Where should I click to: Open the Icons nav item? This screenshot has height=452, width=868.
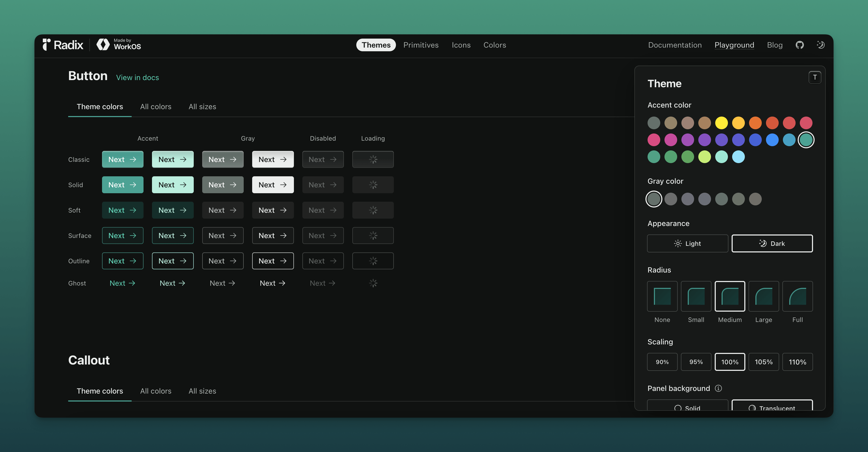tap(461, 45)
